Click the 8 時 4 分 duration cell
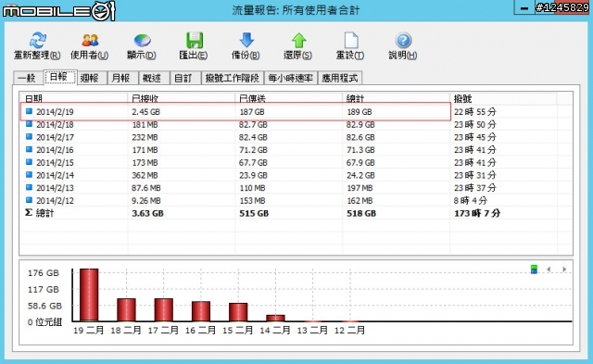The width and height of the screenshot is (593, 364). pos(471,200)
